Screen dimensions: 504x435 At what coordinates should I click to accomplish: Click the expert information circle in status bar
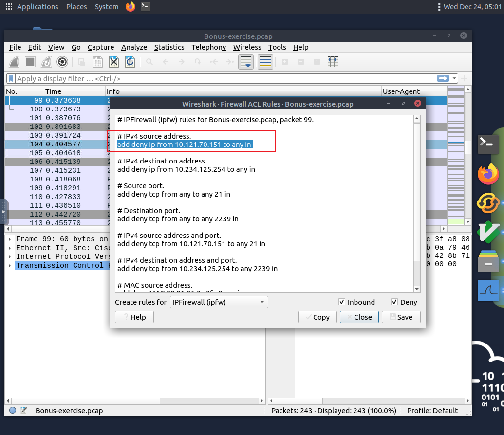click(x=13, y=410)
